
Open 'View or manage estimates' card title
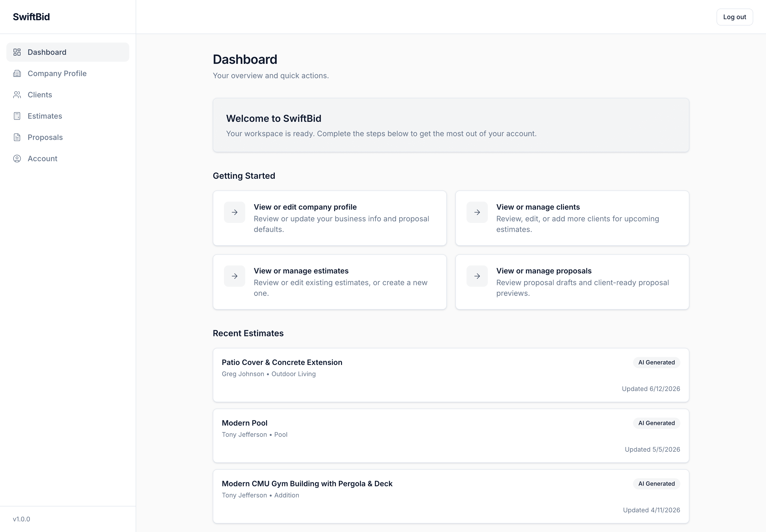click(301, 271)
